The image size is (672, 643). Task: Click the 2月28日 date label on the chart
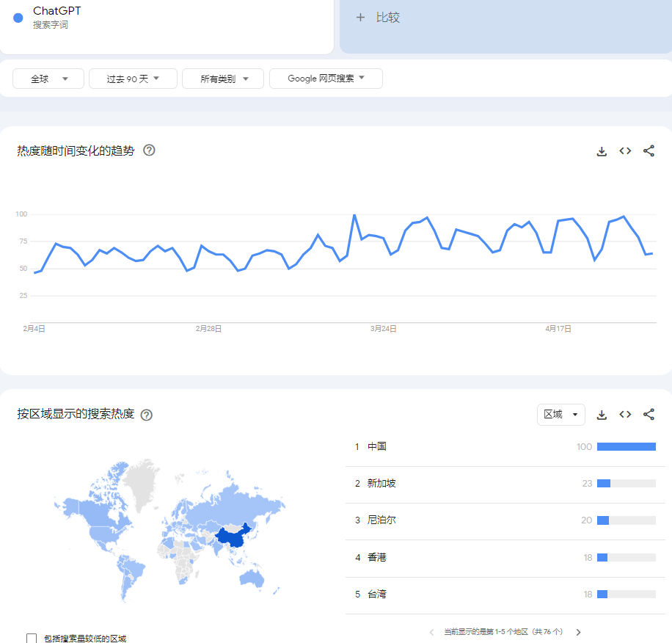[x=208, y=329]
